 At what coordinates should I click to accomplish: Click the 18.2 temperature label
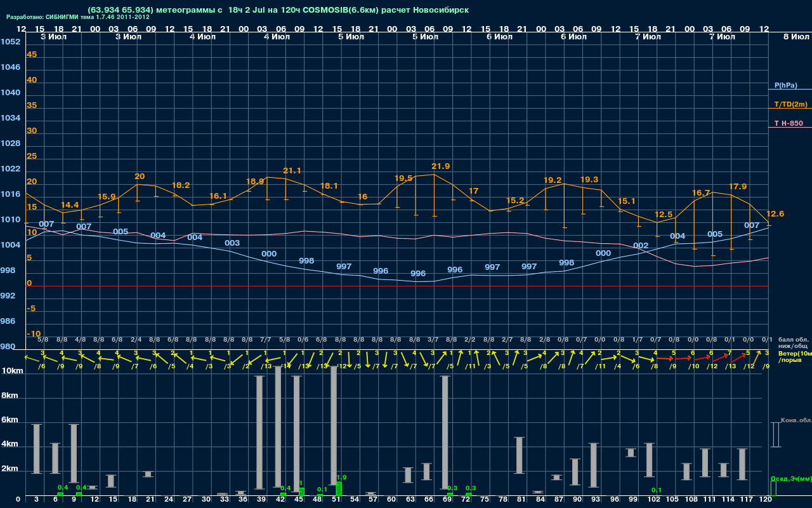pyautogui.click(x=181, y=185)
